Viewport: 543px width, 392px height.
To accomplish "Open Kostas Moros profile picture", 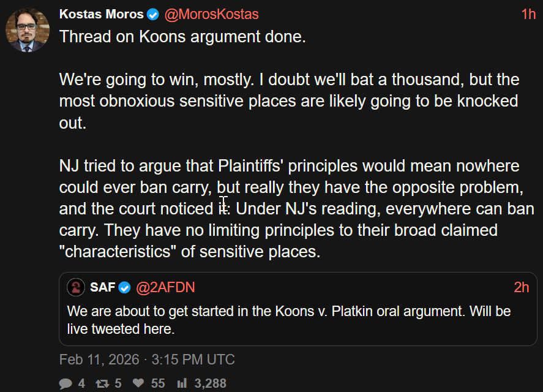I will point(28,31).
